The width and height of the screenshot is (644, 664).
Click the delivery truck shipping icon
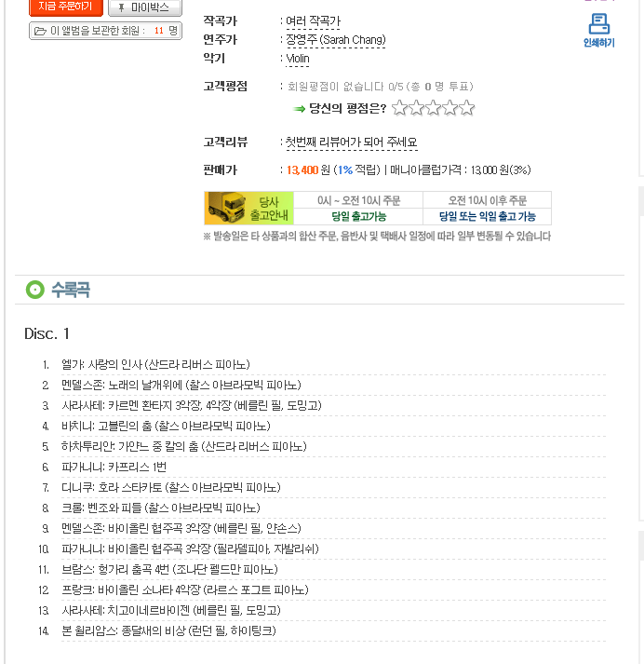pyautogui.click(x=229, y=207)
